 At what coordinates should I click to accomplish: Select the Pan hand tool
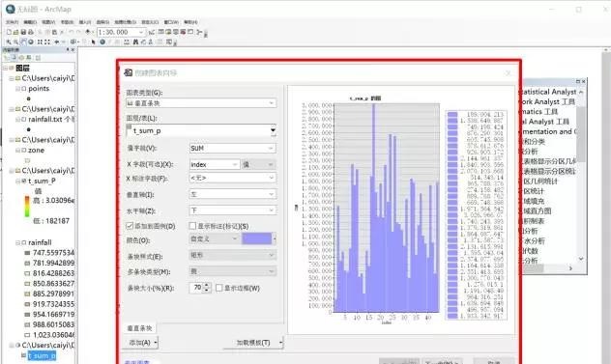23,42
